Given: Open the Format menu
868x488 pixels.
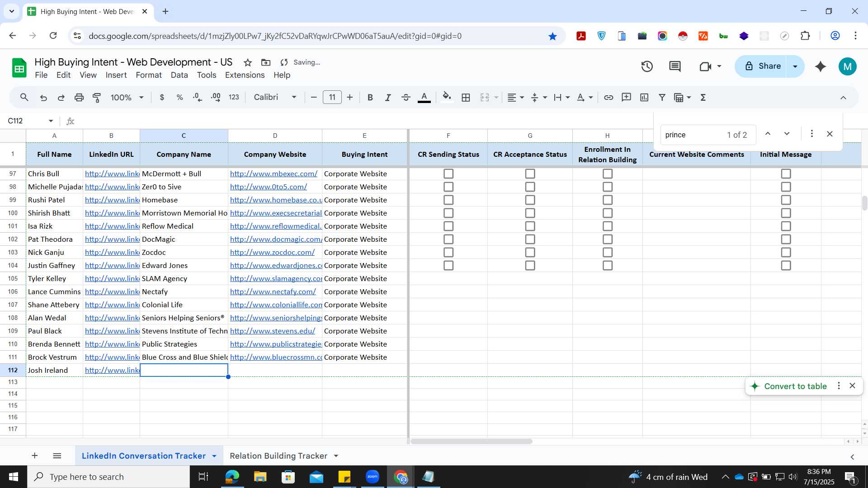Looking at the screenshot, I should pyautogui.click(x=149, y=75).
